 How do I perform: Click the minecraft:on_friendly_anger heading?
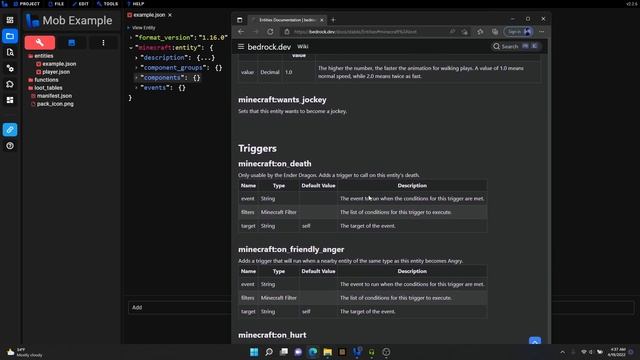[291, 249]
